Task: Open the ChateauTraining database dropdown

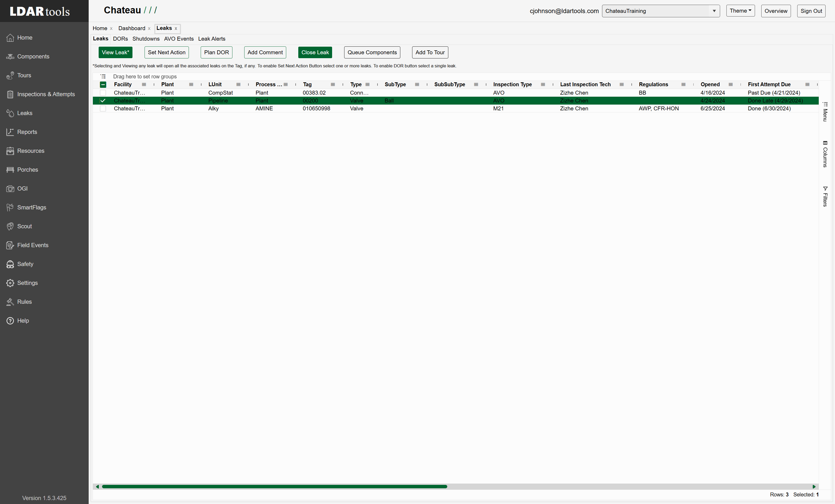Action: pos(661,11)
